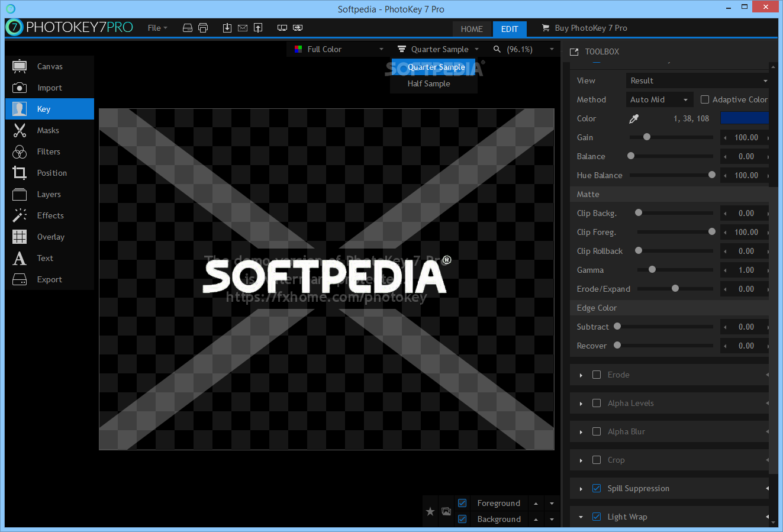
Task: Uncheck the Foreground layer visibility
Action: click(462, 503)
